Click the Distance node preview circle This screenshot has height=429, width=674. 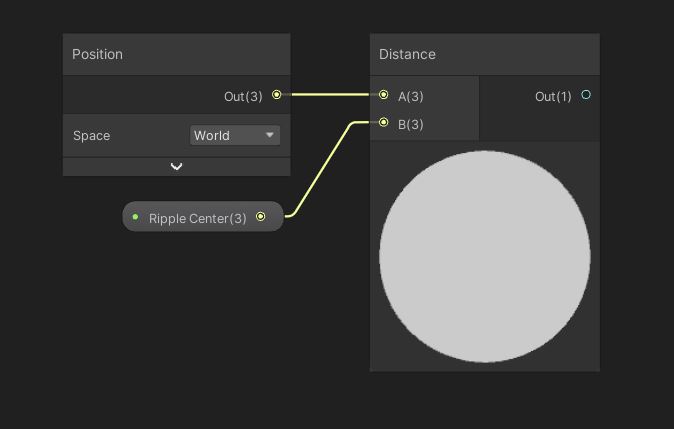coord(485,256)
